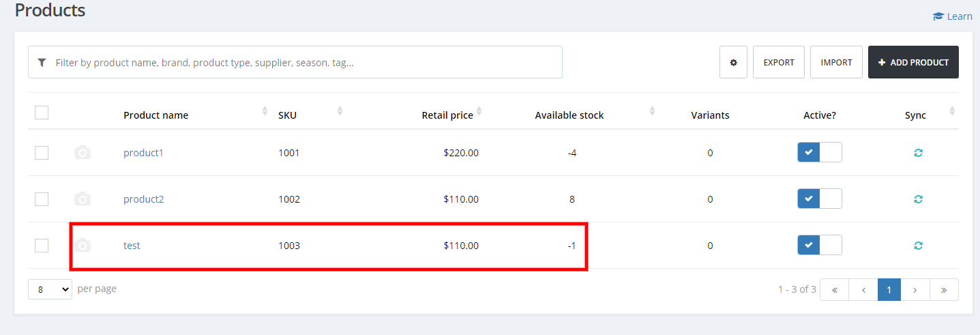This screenshot has width=980, height=335.
Task: Click the sync icon for product1
Action: (x=918, y=153)
